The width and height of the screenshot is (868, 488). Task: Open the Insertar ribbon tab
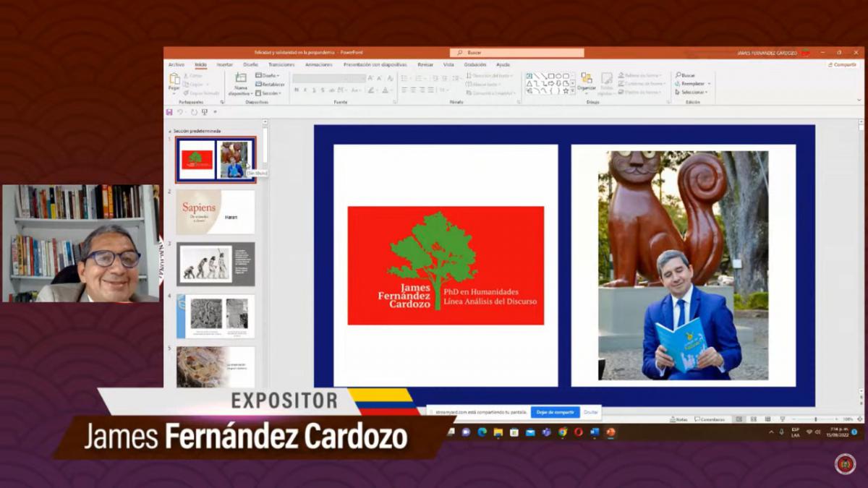[x=225, y=64]
